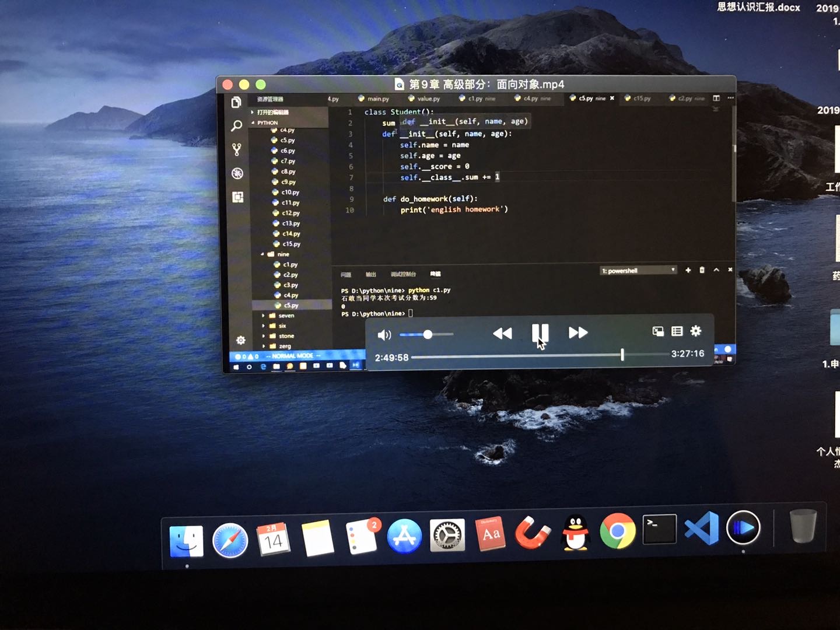Close the terminal panel
This screenshot has width=840, height=630.
click(x=730, y=269)
